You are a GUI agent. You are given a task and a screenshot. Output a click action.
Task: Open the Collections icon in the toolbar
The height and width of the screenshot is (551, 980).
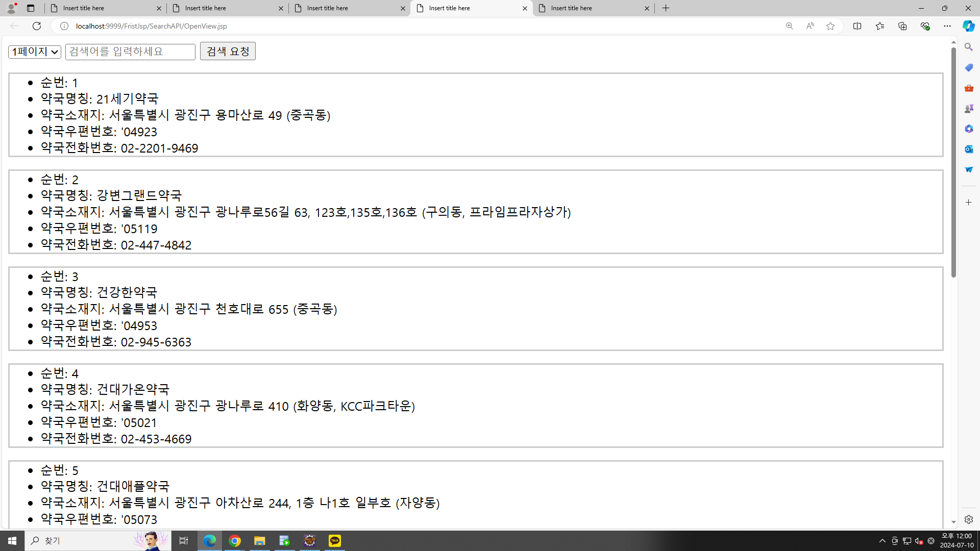tap(902, 26)
